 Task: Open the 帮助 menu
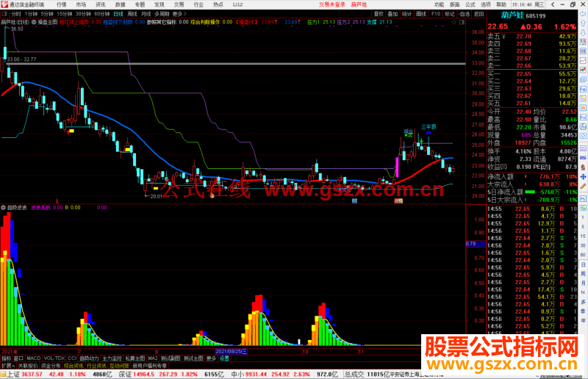501,4
